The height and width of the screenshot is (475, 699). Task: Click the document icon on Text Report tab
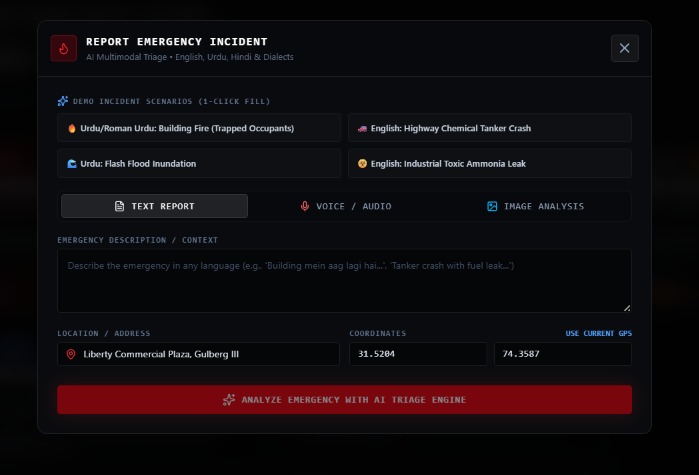pyautogui.click(x=119, y=206)
